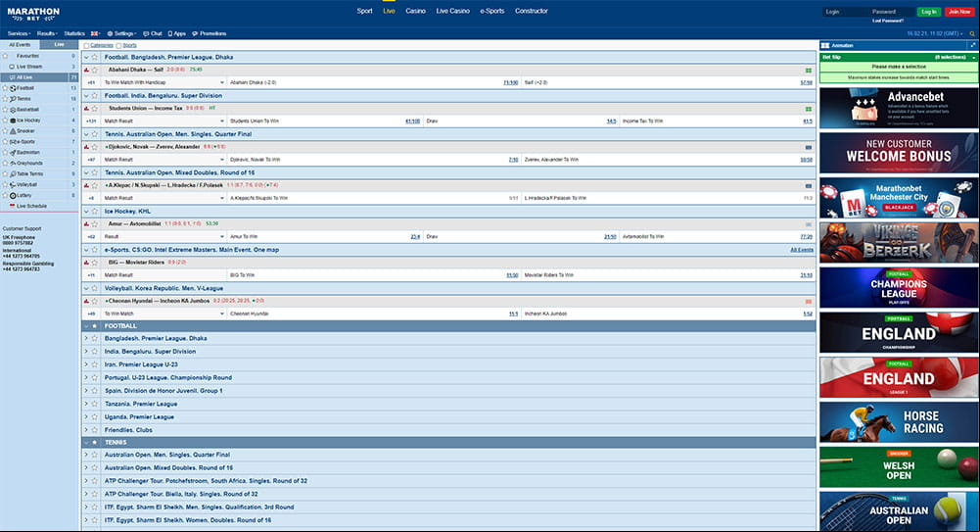Open stats icon for BIG — Movistar Riders

click(x=87, y=263)
